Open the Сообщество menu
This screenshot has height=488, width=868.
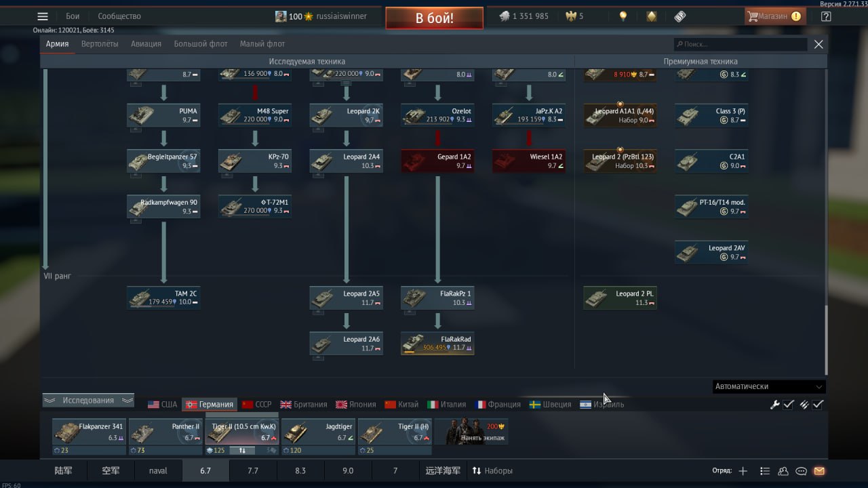click(119, 16)
